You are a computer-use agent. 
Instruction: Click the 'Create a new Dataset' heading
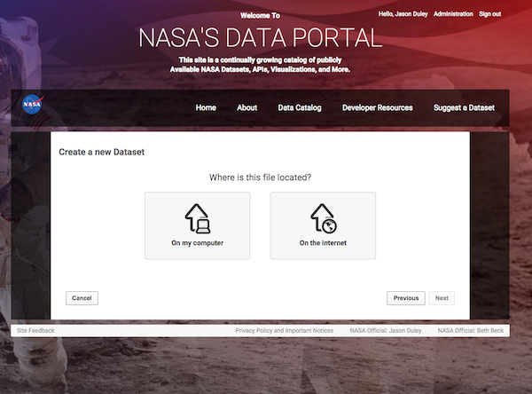101,152
